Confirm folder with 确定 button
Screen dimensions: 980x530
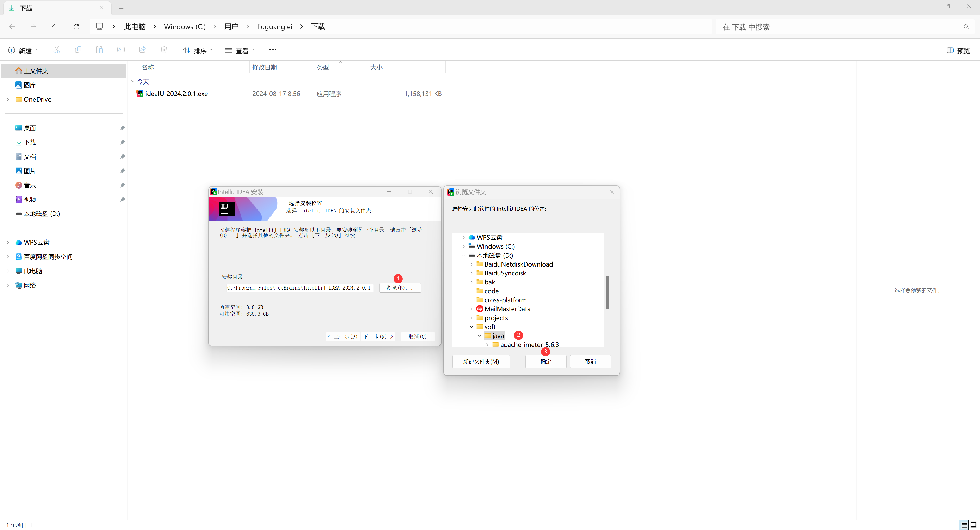(x=546, y=362)
